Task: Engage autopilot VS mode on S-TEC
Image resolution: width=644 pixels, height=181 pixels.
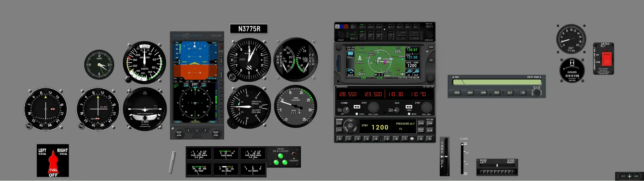Action: click(x=523, y=93)
